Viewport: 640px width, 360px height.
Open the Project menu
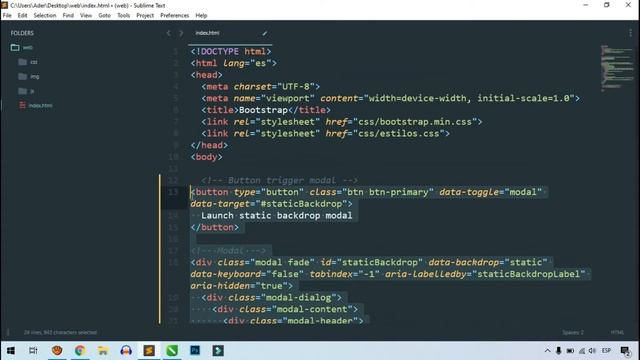(145, 16)
